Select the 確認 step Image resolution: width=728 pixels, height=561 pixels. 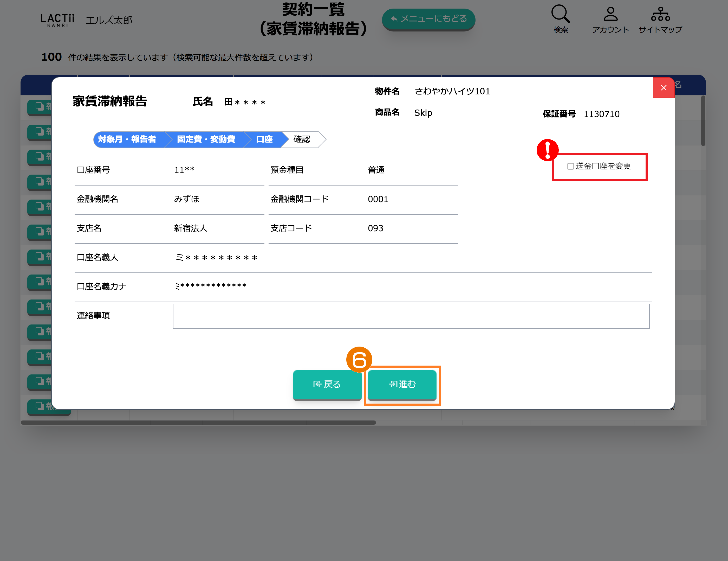[x=302, y=139]
